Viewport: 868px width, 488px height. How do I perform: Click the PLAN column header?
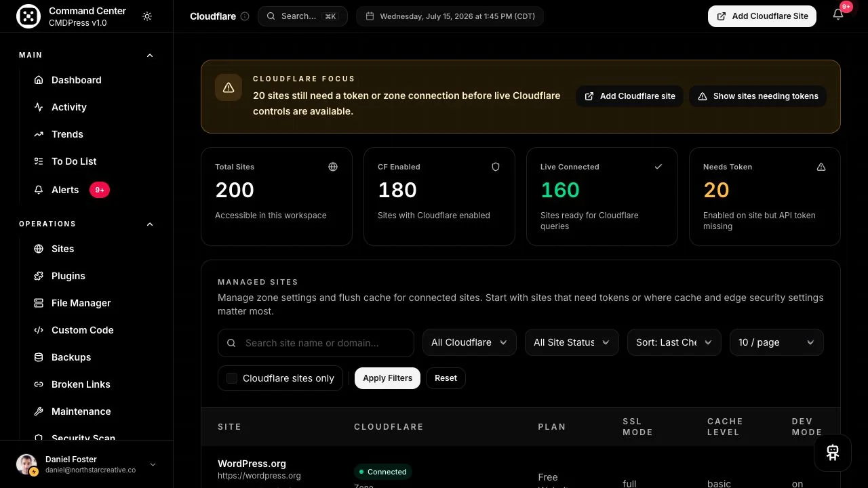[x=551, y=426]
